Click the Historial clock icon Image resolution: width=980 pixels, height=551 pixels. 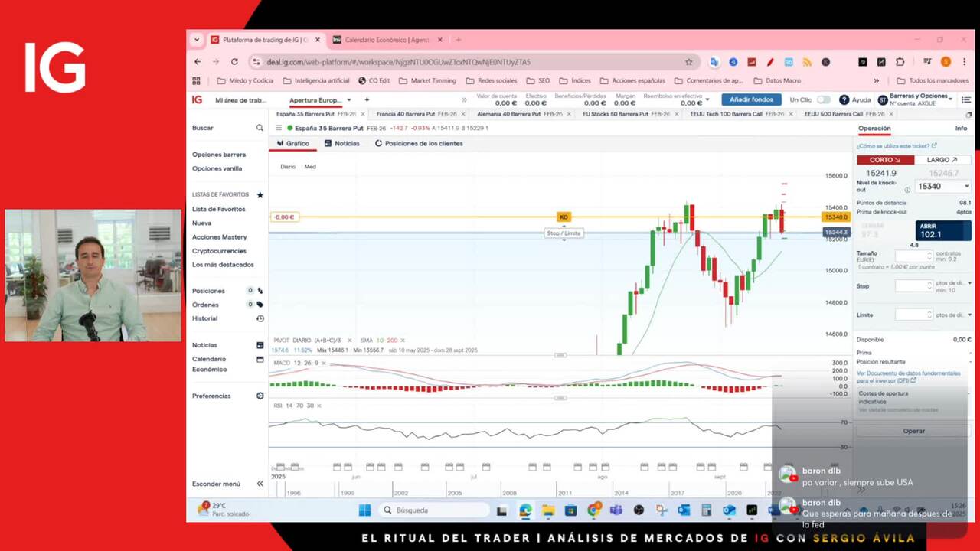(260, 318)
